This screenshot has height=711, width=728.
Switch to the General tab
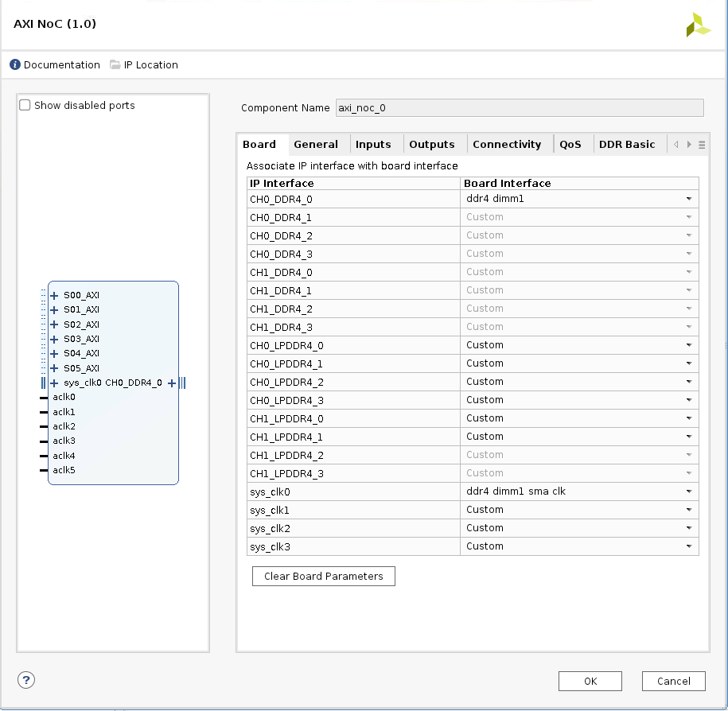click(x=316, y=144)
